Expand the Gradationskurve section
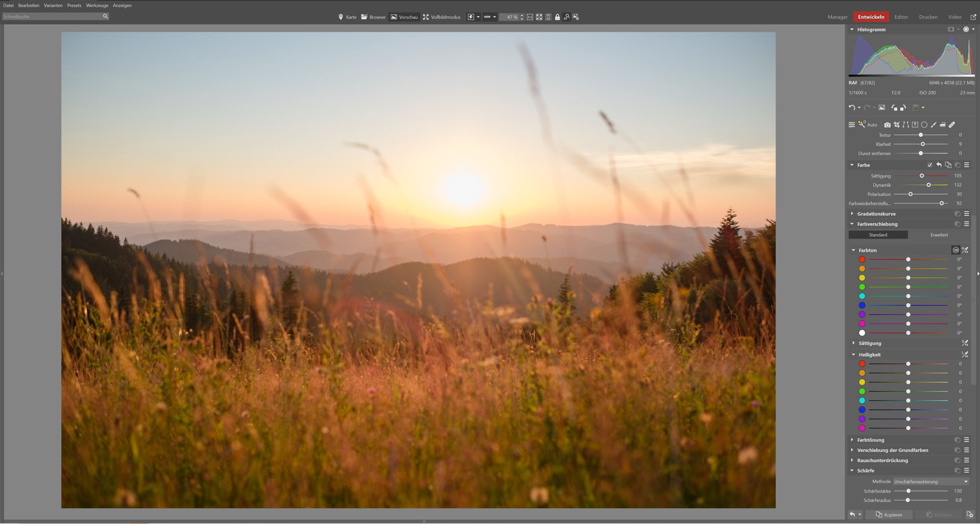This screenshot has width=980, height=524. [x=876, y=214]
